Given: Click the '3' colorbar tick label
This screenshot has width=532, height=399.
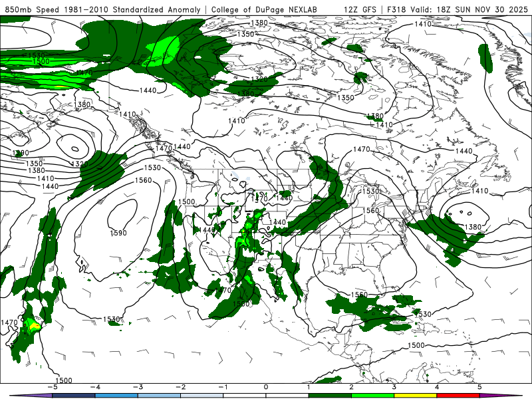Looking at the screenshot, I should 394,387.
